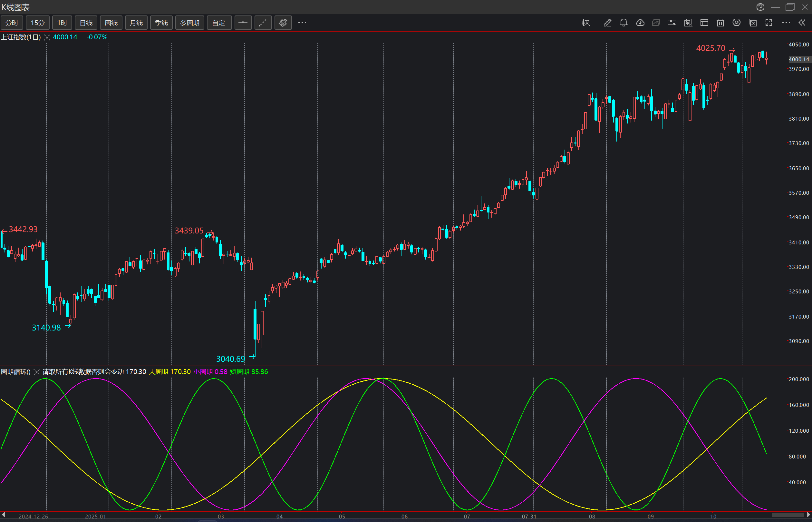Screen dimensions: 812x522
Task: Click the trash delete icon
Action: tap(720, 23)
